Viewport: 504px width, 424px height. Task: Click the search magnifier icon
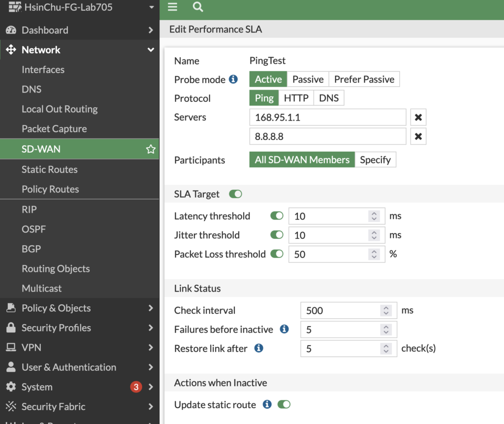pyautogui.click(x=198, y=7)
